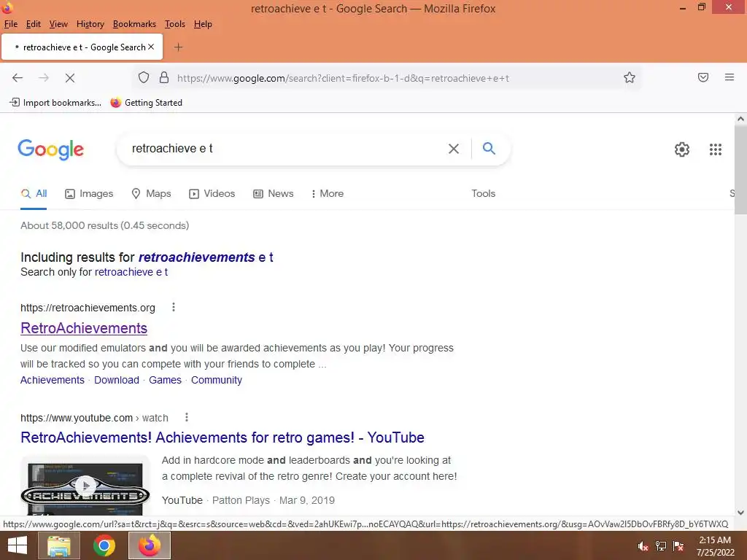Click scrollbar up arrow
747x560 pixels.
[740, 119]
